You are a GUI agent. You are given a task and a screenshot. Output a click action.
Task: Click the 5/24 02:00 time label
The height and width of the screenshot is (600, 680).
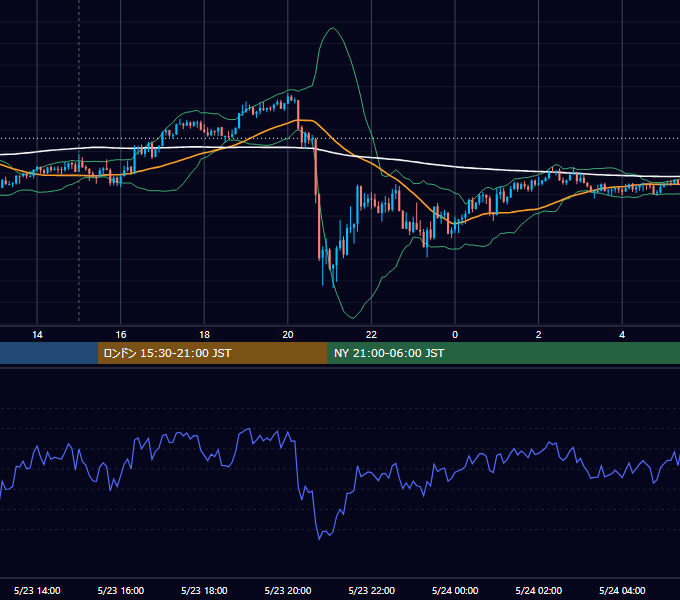(x=539, y=590)
